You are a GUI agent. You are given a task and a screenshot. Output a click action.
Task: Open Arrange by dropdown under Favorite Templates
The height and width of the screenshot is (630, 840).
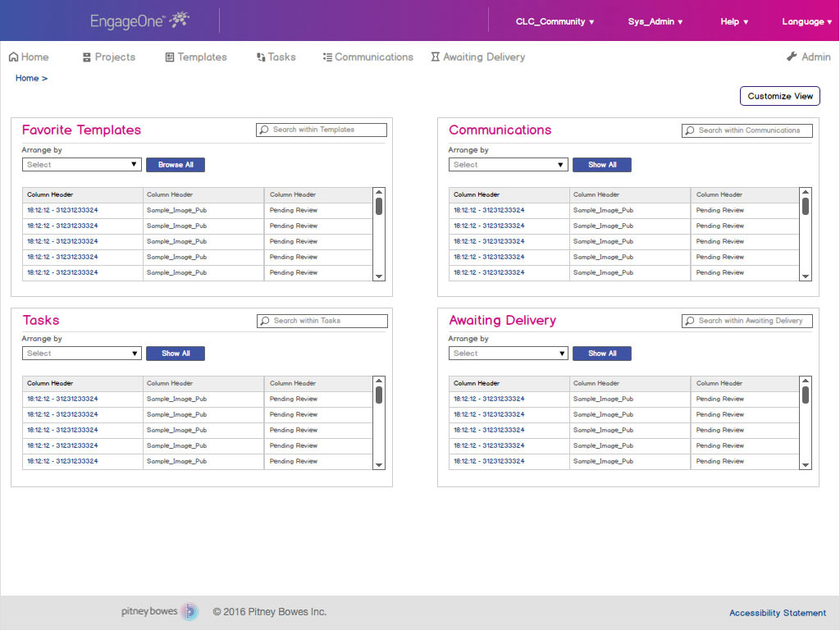[x=82, y=165]
